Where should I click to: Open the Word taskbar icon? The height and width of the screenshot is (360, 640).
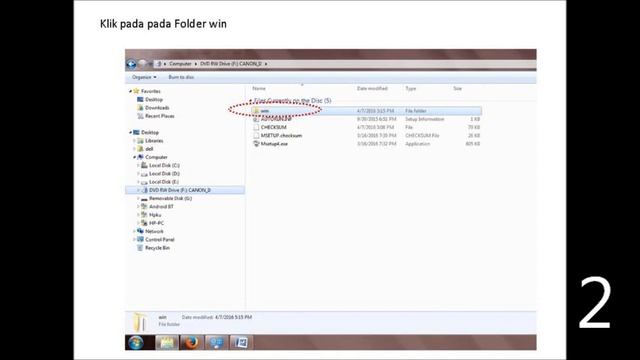coord(241,342)
